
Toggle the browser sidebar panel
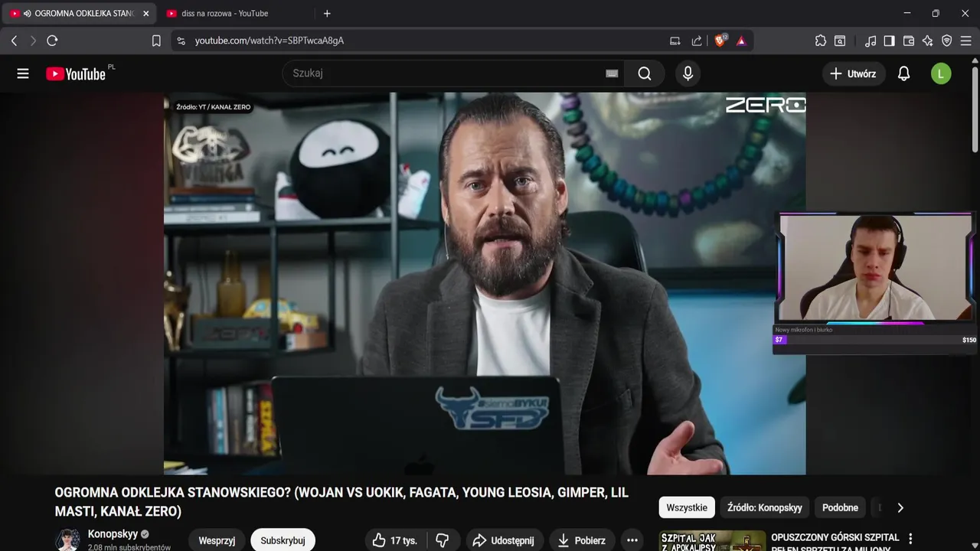coord(889,41)
